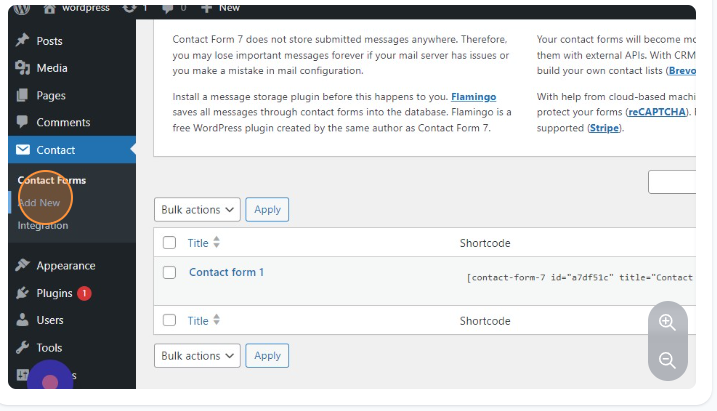Click the Comments bubble icon
The image size is (717, 411).
click(x=23, y=122)
